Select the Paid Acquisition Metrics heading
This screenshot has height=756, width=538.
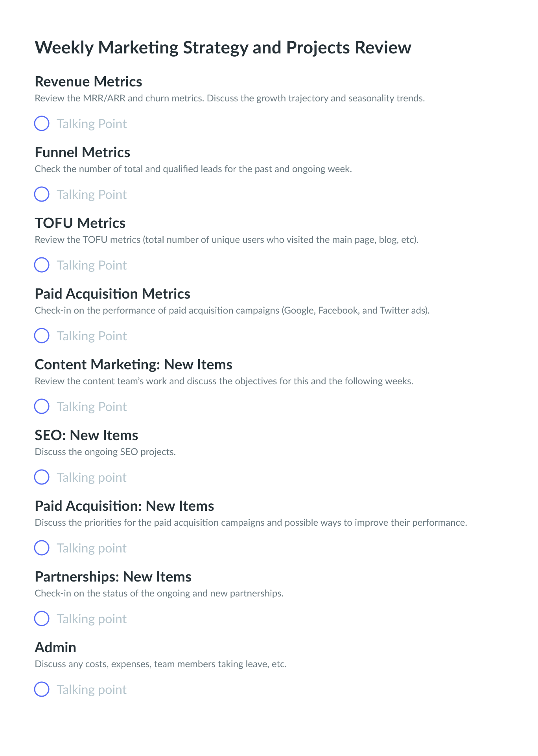112,294
